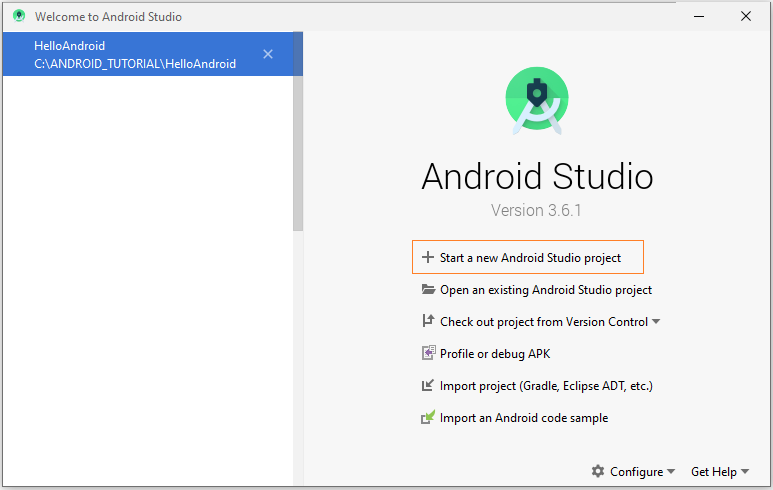
Task: Open the Get Help dropdown menu
Action: 720,472
